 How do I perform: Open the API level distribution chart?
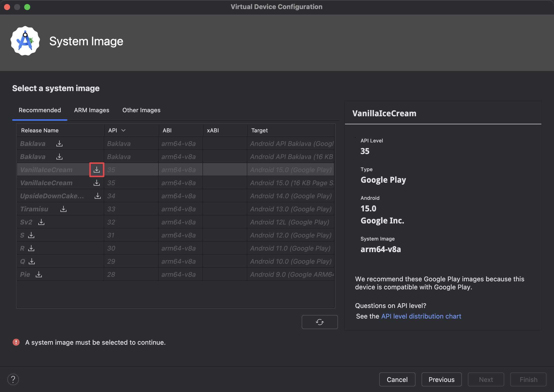point(421,316)
